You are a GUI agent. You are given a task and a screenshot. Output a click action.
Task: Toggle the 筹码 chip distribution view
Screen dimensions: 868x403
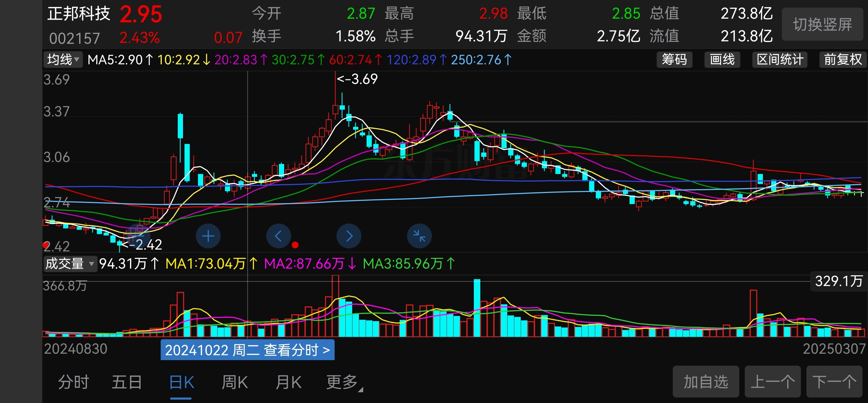(x=674, y=60)
